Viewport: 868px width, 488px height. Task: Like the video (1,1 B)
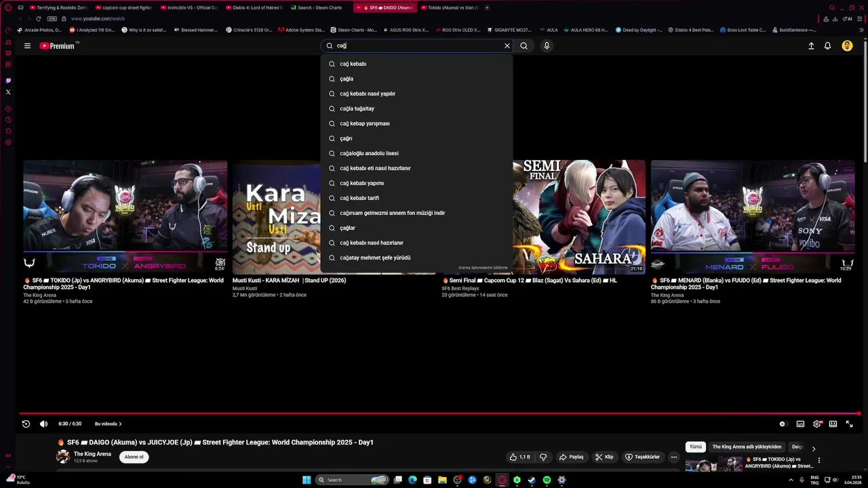click(x=520, y=457)
